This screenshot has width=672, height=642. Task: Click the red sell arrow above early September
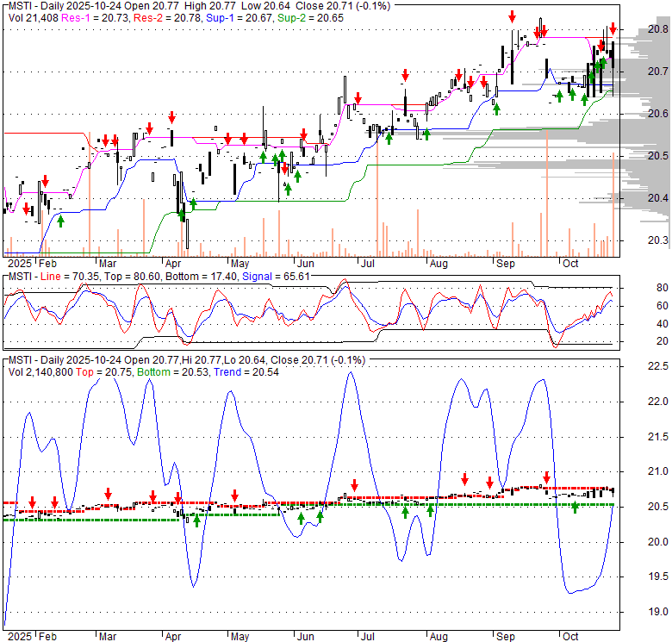point(512,16)
